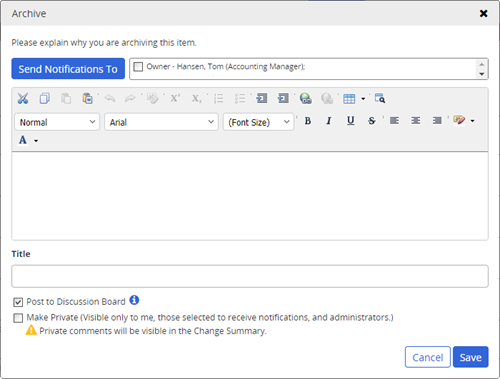The height and width of the screenshot is (379, 500).
Task: Click the Cut scissors icon
Action: (x=23, y=99)
